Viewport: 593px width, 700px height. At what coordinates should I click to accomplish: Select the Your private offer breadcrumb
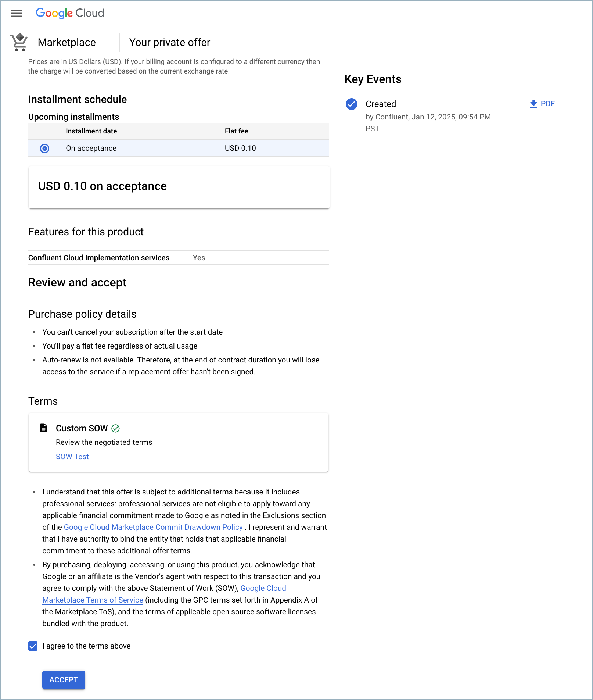(x=169, y=42)
